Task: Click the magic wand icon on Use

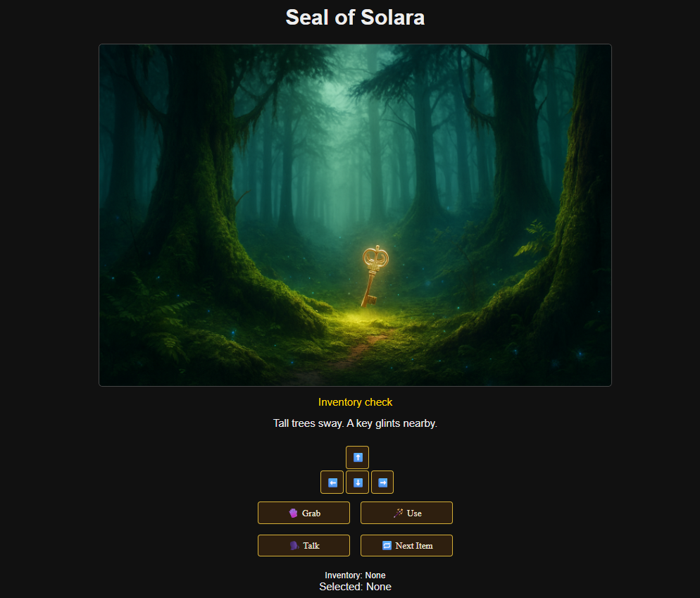Action: click(398, 513)
